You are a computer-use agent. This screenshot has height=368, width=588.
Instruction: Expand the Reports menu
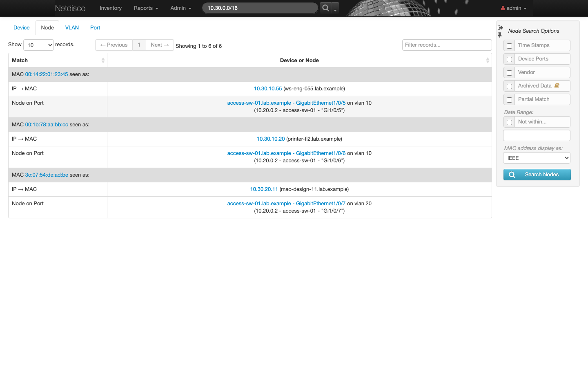click(146, 8)
